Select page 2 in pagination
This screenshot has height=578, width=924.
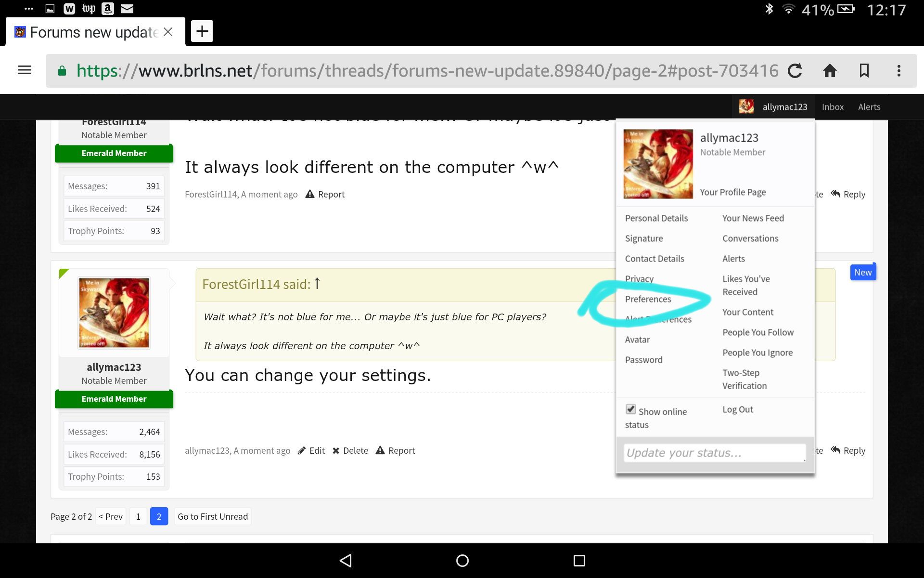point(159,516)
